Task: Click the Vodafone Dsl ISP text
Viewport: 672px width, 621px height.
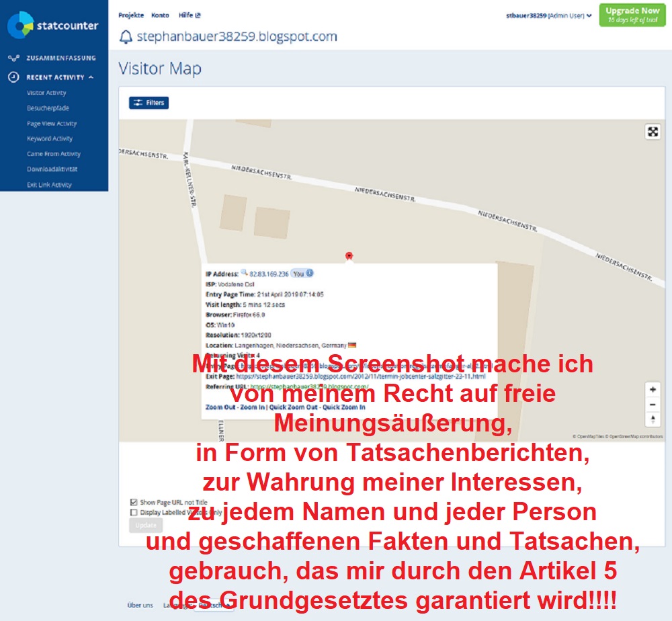Action: [x=236, y=284]
